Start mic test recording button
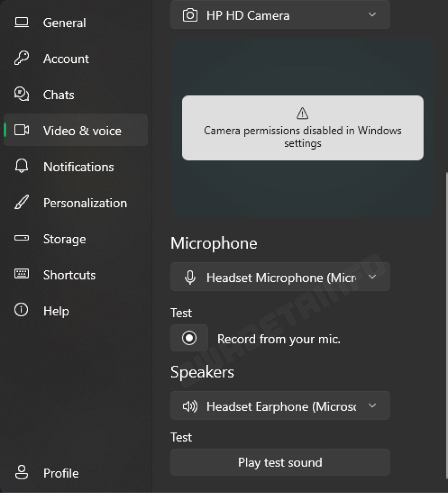The image size is (448, 493). pyautogui.click(x=189, y=338)
